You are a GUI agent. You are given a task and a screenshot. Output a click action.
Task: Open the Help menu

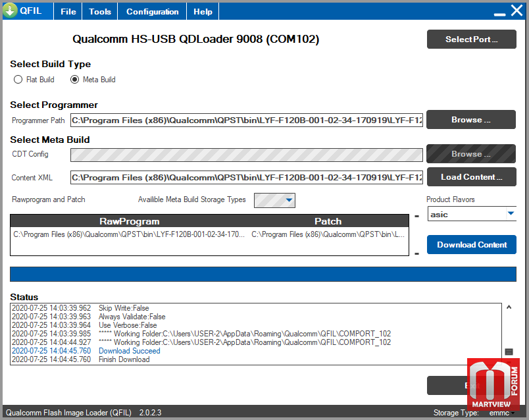(x=203, y=11)
